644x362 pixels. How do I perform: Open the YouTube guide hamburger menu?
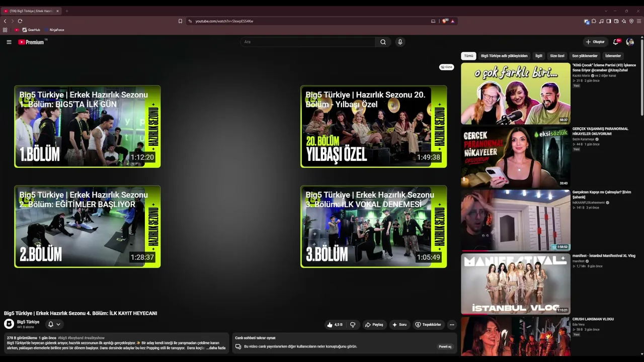(x=9, y=42)
